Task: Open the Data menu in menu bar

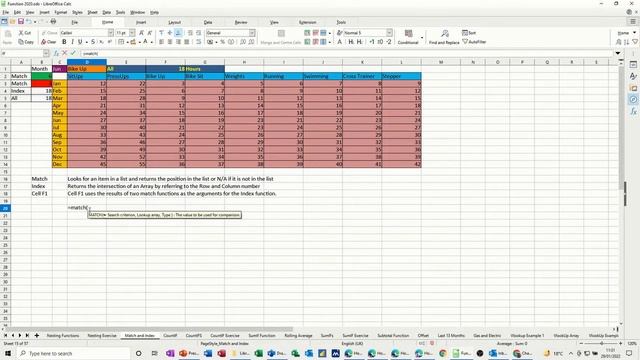Action: [107, 12]
